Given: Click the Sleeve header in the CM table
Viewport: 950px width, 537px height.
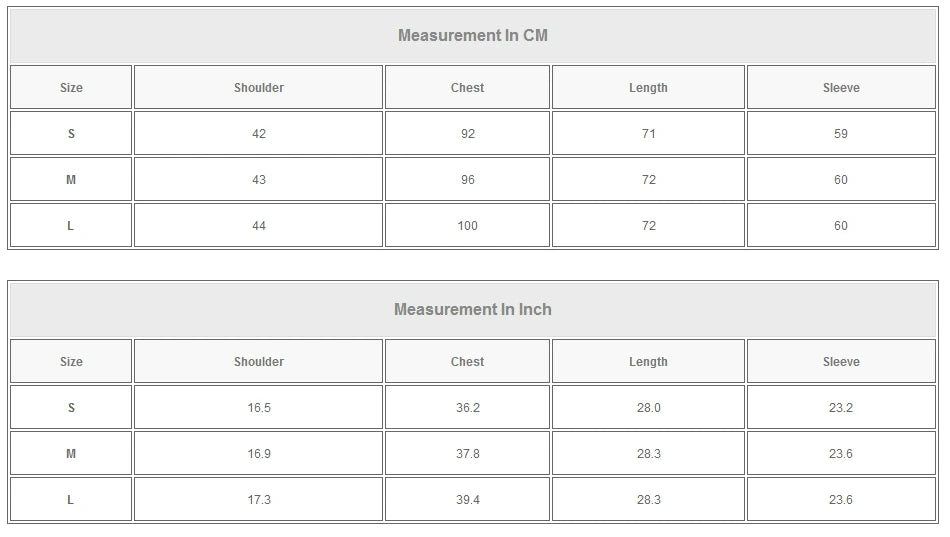Looking at the screenshot, I should coord(841,88).
